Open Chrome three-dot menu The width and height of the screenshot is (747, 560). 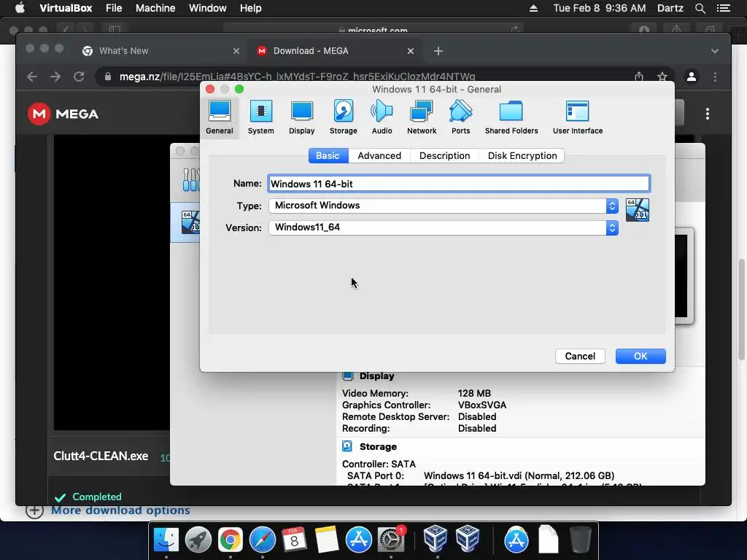(x=715, y=77)
